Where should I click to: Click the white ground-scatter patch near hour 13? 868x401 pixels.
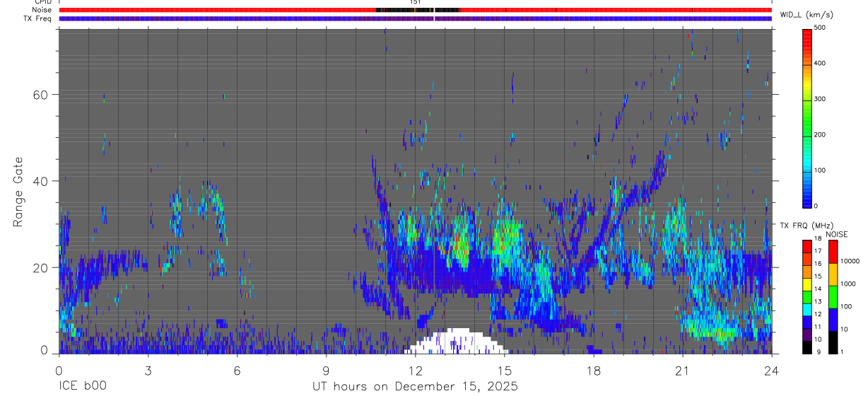456,341
